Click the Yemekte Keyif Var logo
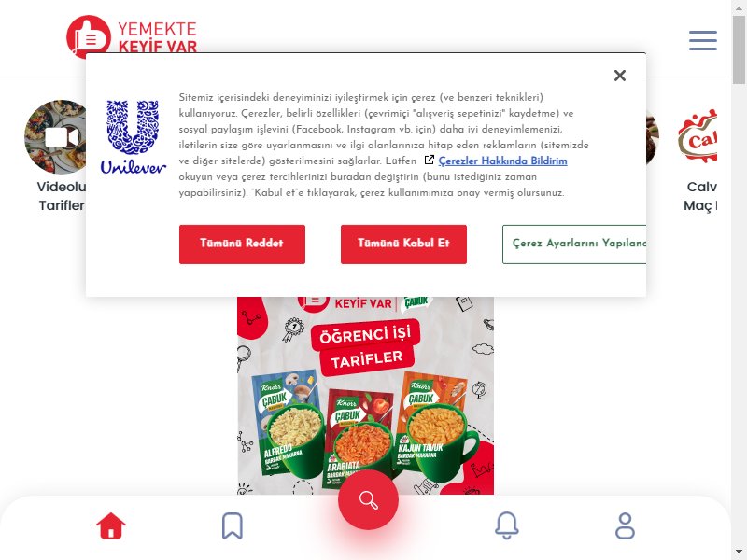 coord(132,35)
